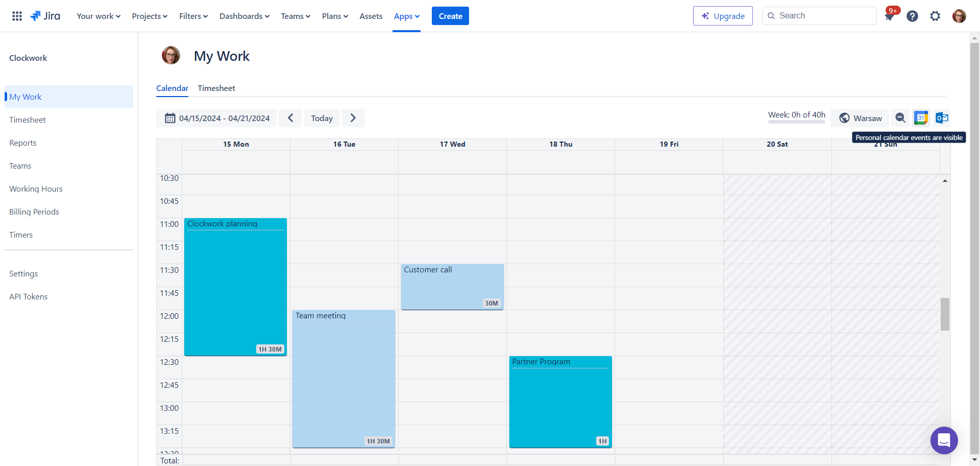Click the Upgrade button
Viewport: 980px width, 466px height.
click(722, 16)
